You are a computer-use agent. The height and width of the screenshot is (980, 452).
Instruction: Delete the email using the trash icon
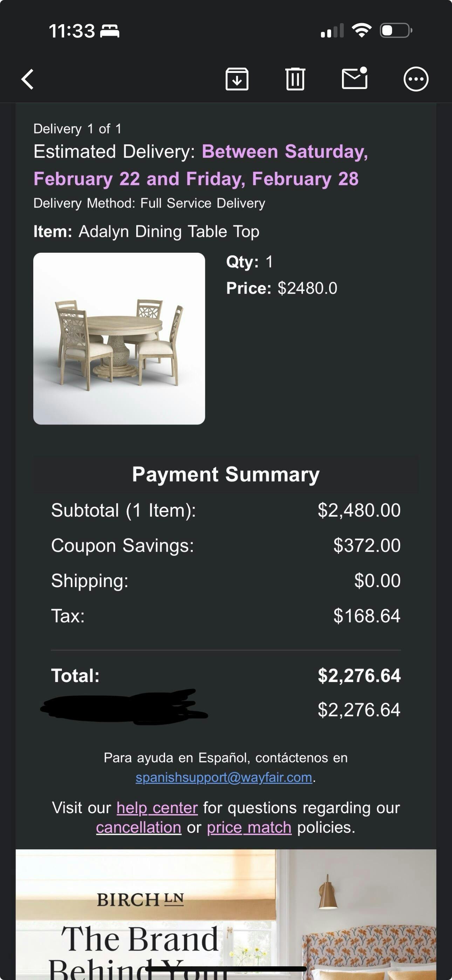295,79
